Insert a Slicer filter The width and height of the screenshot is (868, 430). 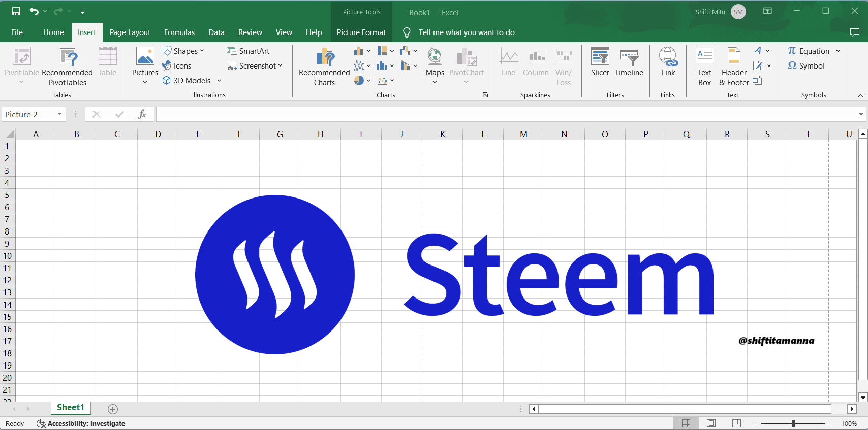(x=600, y=62)
